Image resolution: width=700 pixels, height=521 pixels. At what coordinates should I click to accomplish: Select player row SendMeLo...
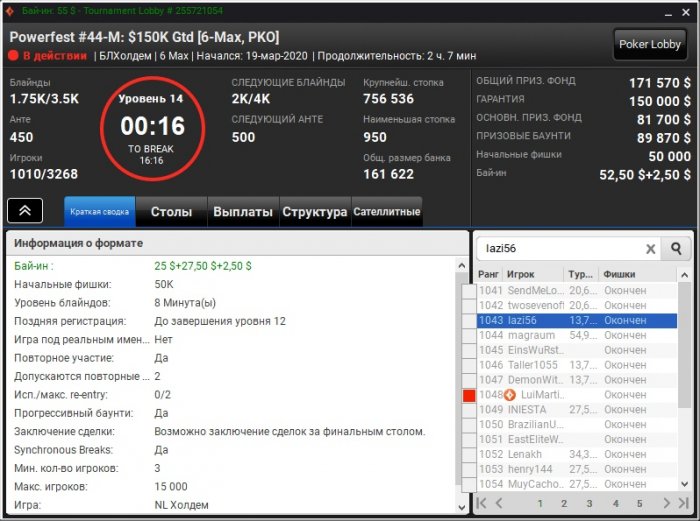(x=577, y=291)
